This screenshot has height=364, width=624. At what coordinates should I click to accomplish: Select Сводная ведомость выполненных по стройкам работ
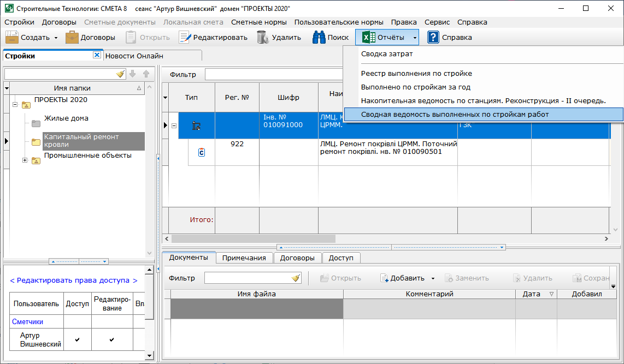pos(455,114)
